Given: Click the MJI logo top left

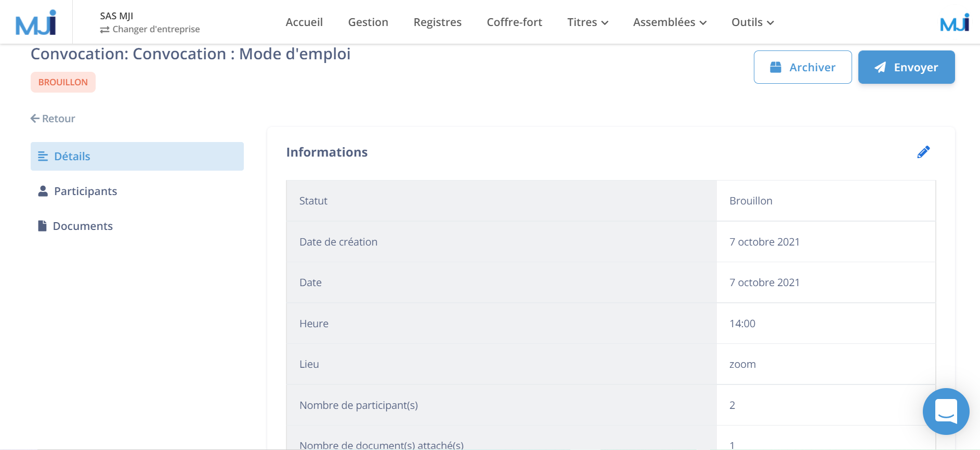Looking at the screenshot, I should (x=34, y=21).
